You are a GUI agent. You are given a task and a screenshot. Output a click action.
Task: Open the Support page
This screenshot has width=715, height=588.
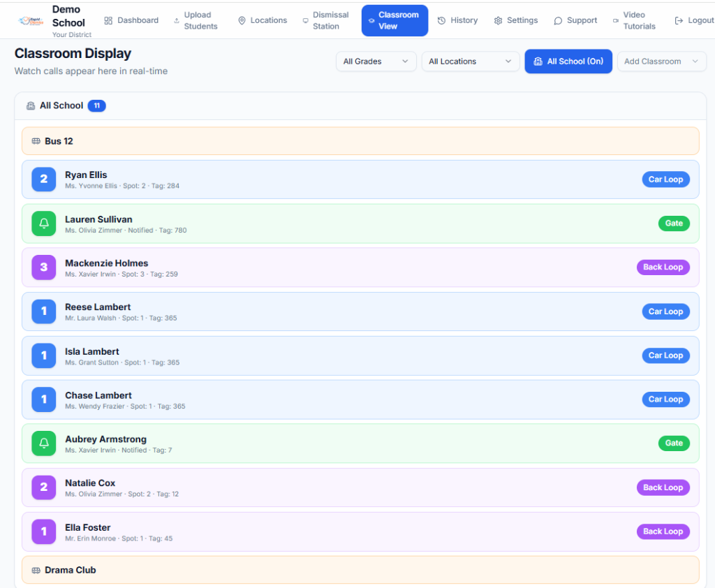[x=575, y=20]
